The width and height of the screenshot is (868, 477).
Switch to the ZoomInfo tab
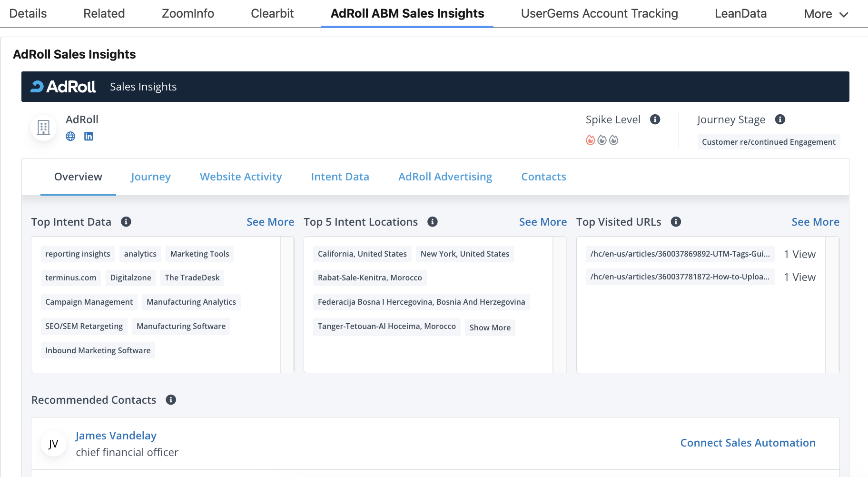coord(188,13)
